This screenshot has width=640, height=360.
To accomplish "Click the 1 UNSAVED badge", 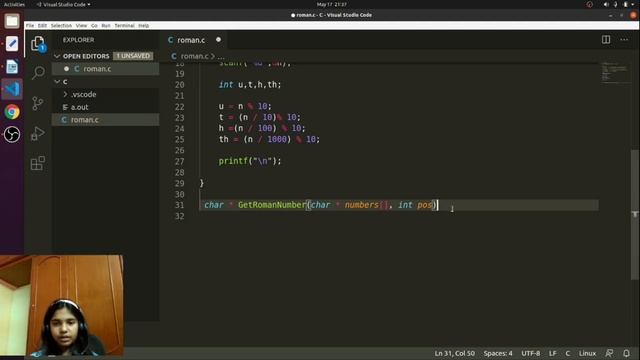I will 133,56.
